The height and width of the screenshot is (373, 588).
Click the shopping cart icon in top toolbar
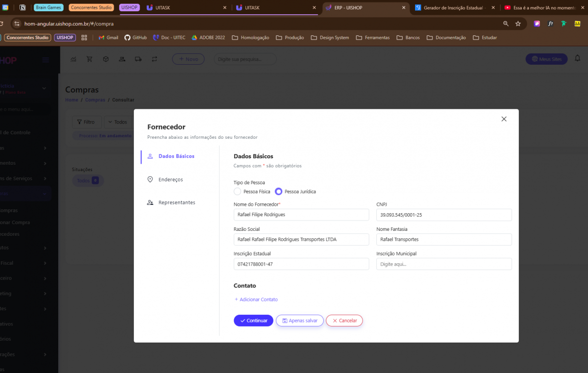(x=89, y=59)
